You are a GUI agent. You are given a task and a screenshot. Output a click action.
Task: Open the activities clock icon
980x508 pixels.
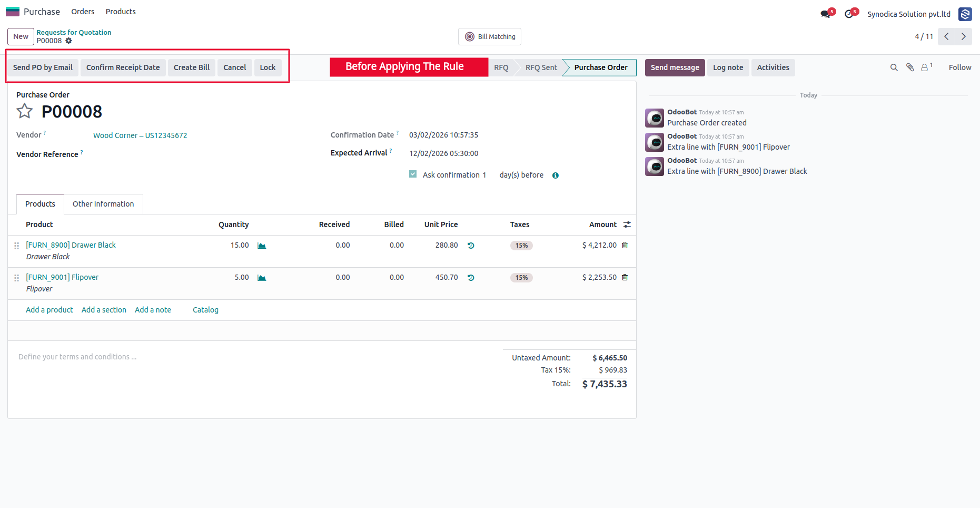[849, 14]
